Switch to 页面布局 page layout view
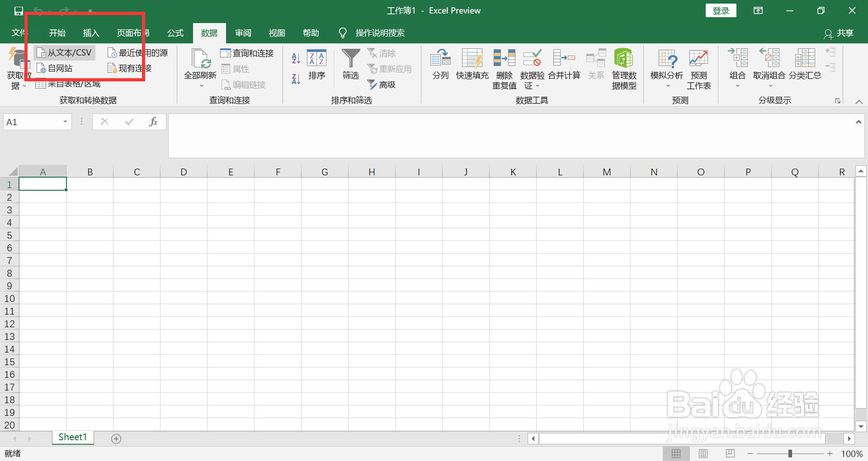 pyautogui.click(x=703, y=454)
